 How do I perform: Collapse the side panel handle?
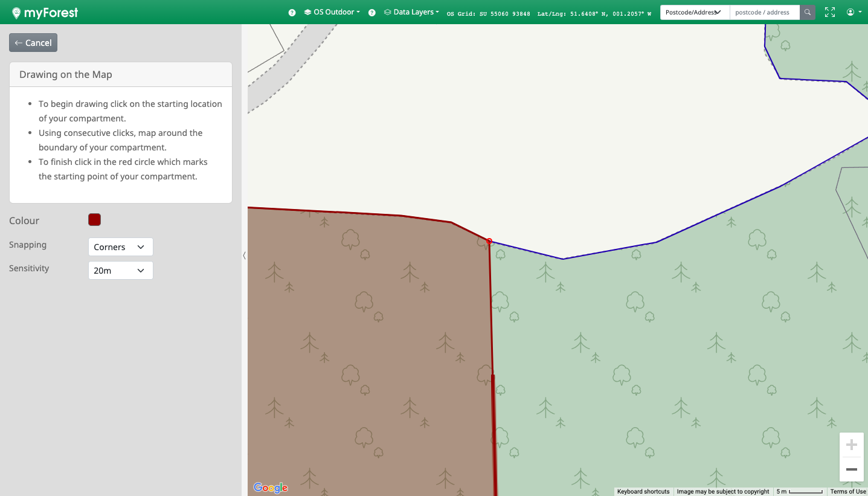tap(244, 256)
